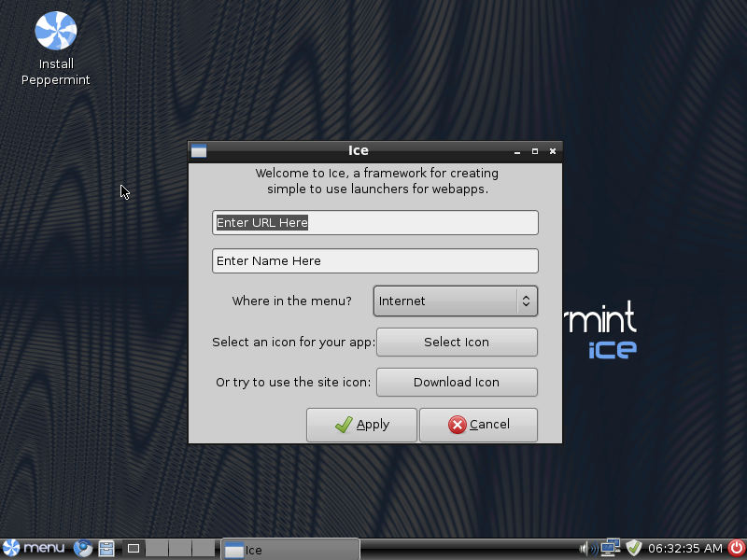Click the show desktop icon in the panel
Image resolution: width=747 pixels, height=560 pixels.
coord(134,548)
